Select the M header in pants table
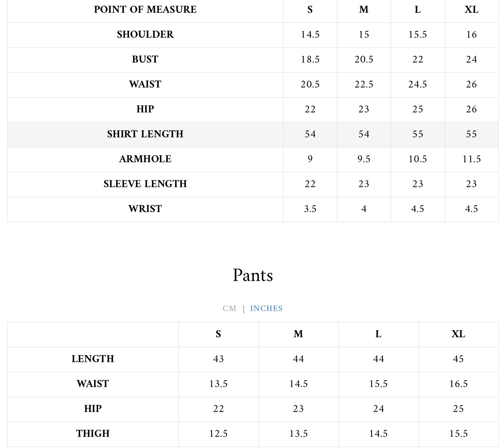504x448 pixels. pyautogui.click(x=298, y=334)
